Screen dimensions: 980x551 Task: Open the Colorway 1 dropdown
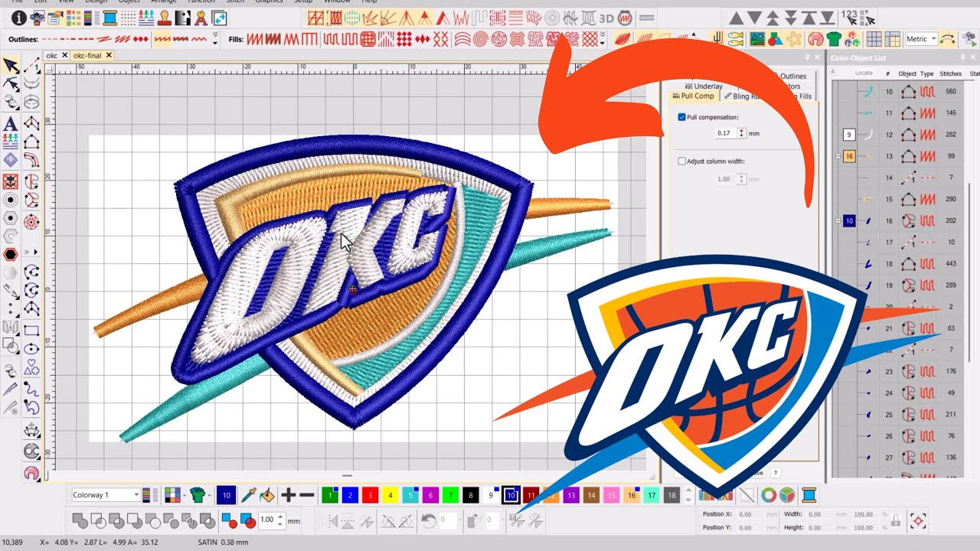tap(106, 495)
